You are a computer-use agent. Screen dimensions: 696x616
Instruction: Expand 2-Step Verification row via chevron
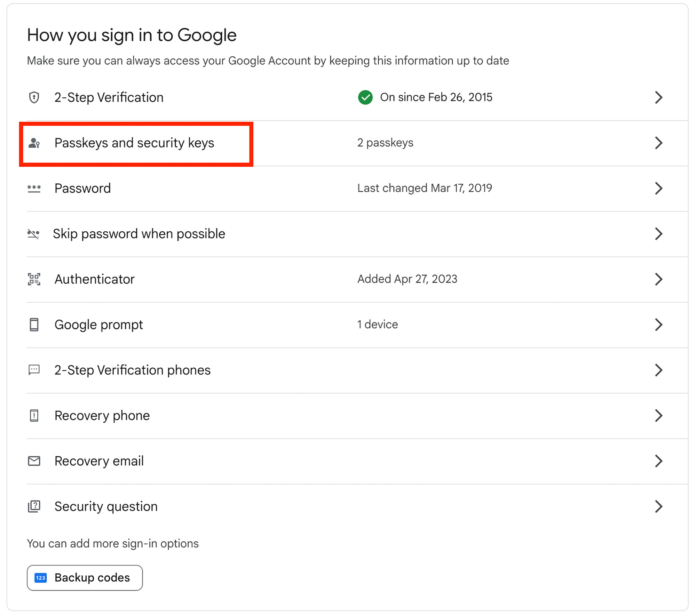click(658, 97)
